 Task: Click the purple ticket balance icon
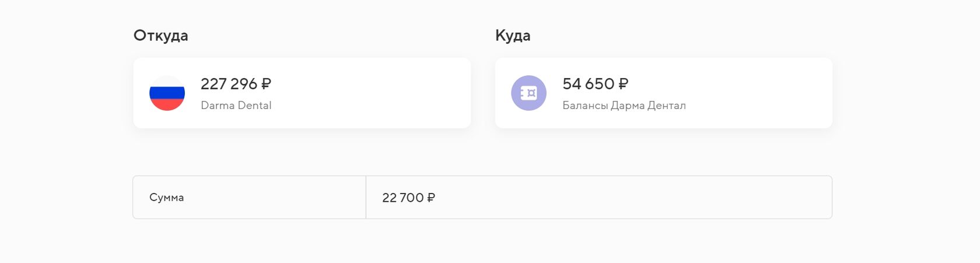tap(528, 93)
